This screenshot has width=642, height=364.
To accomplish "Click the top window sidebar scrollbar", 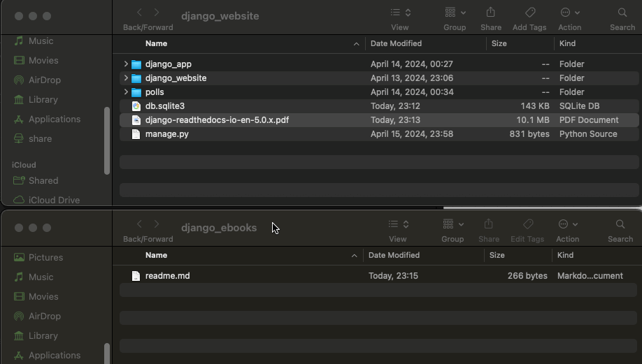I will [107, 141].
